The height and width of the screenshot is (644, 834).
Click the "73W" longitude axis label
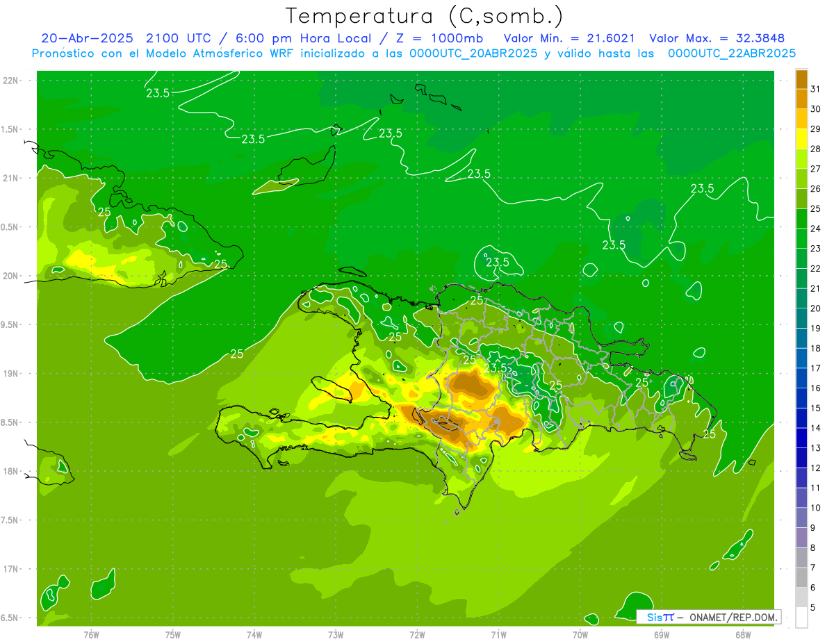point(336,635)
